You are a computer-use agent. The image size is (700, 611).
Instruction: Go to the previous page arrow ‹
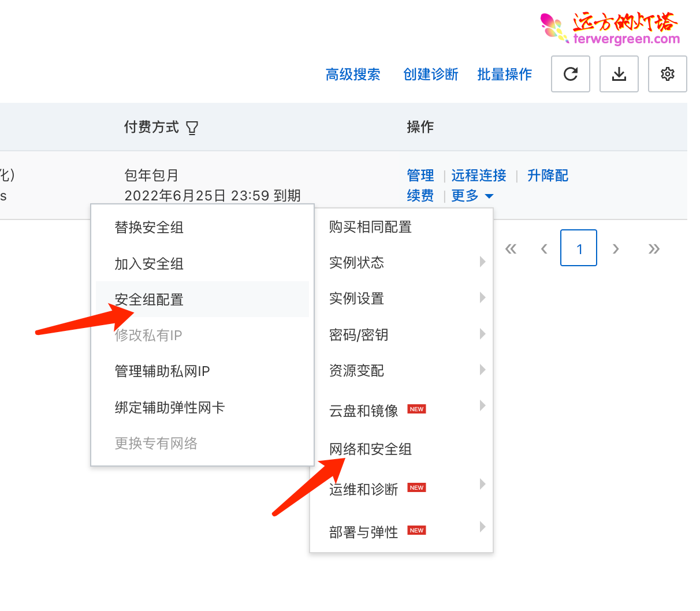point(543,248)
